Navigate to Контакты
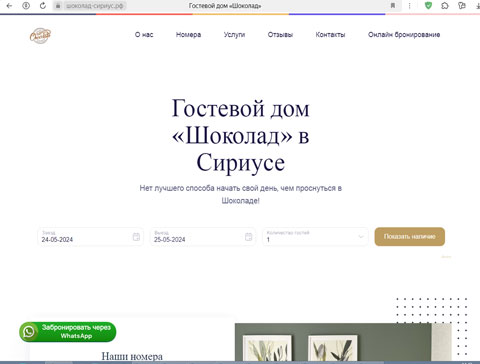 (330, 35)
